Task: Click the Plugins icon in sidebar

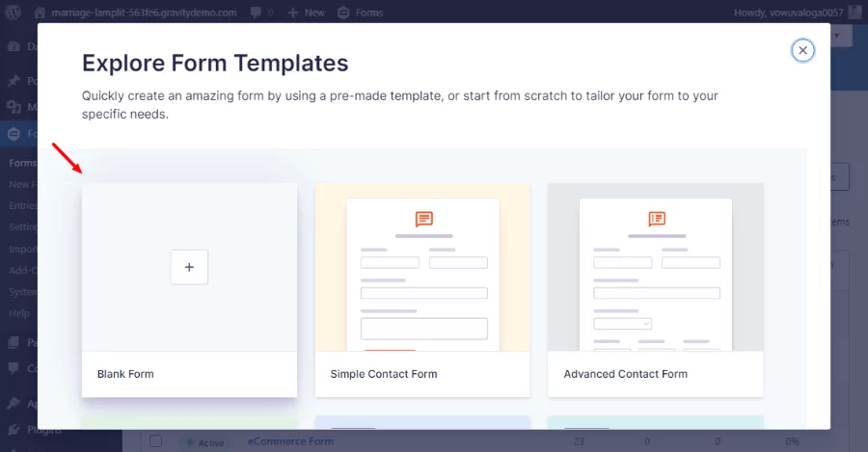Action: point(14,429)
